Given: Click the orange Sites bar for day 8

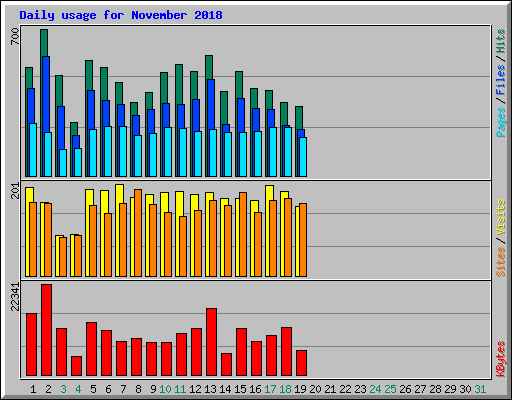Looking at the screenshot, I should (138, 233).
